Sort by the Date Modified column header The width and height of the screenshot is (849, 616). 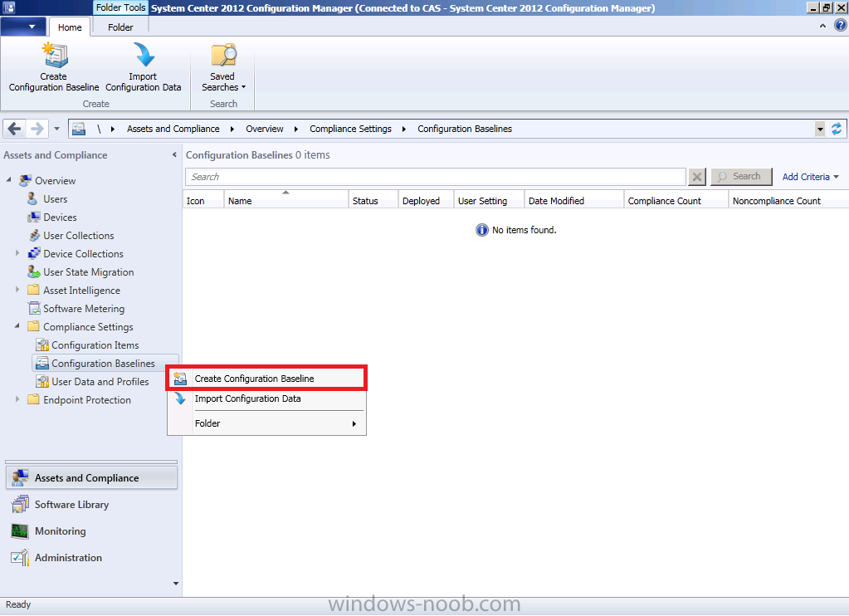pos(574,200)
